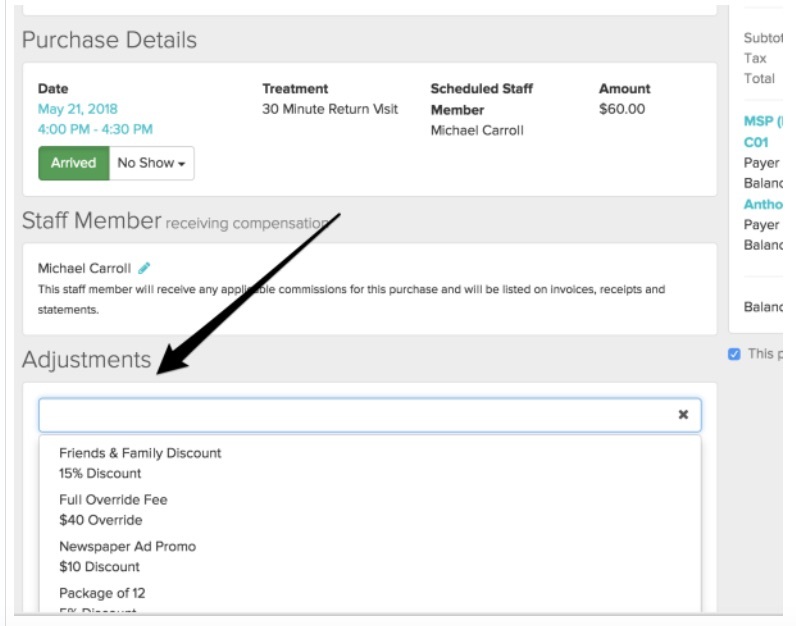The image size is (796, 626).
Task: Click the scheduled staff Michael Carroll name
Action: pyautogui.click(x=477, y=130)
